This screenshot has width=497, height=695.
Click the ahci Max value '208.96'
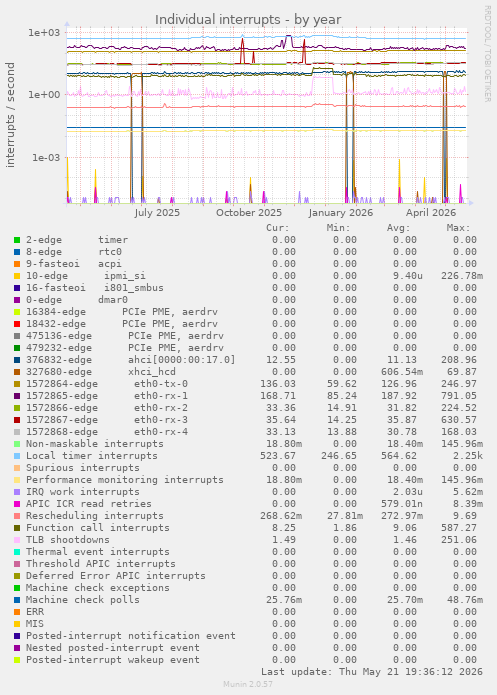tap(459, 359)
